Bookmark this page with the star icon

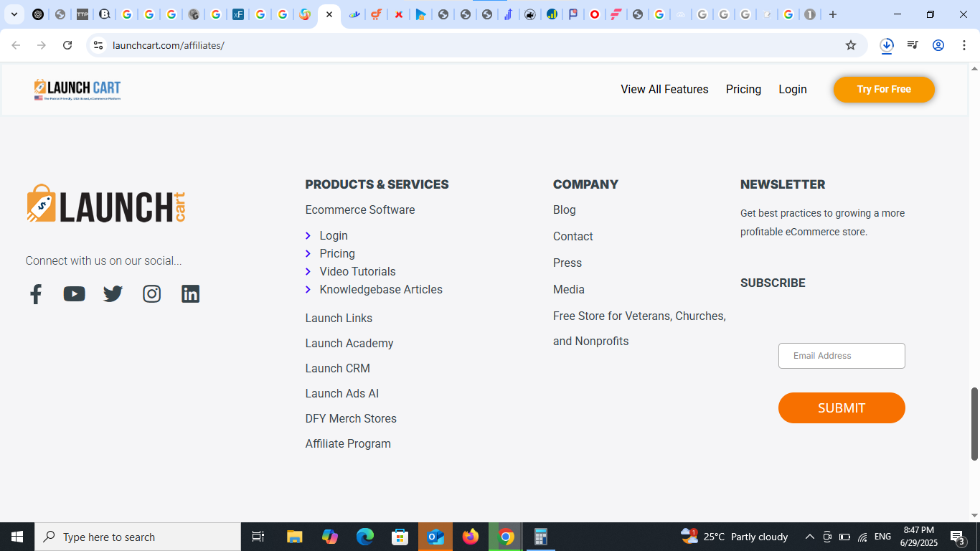[x=851, y=45]
